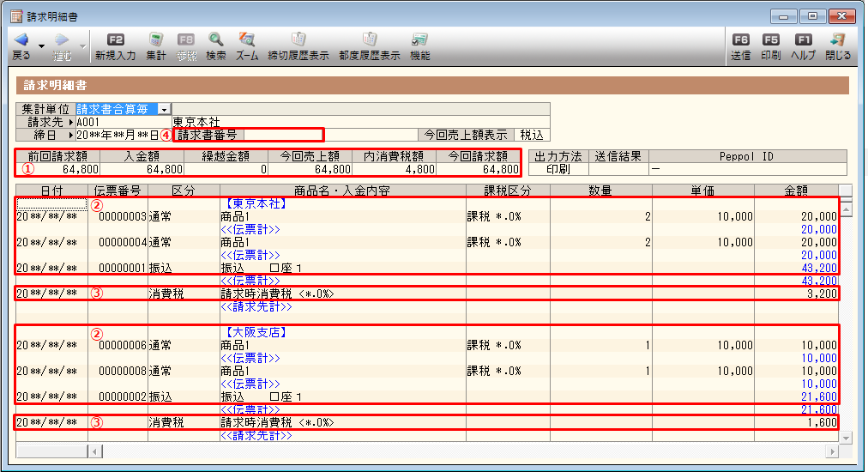Click the 日付 column header
868x472 pixels.
point(52,191)
